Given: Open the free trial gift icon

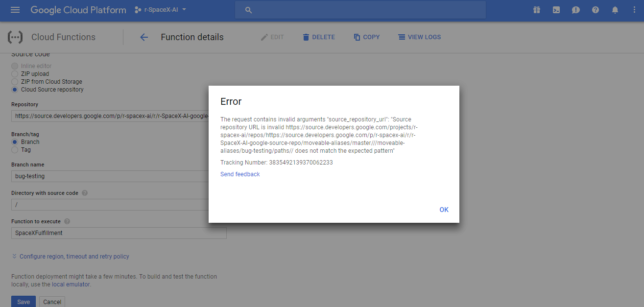Looking at the screenshot, I should [x=537, y=10].
